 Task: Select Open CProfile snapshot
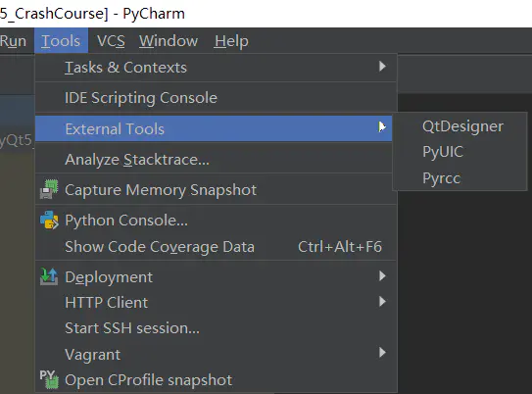coord(217,380)
